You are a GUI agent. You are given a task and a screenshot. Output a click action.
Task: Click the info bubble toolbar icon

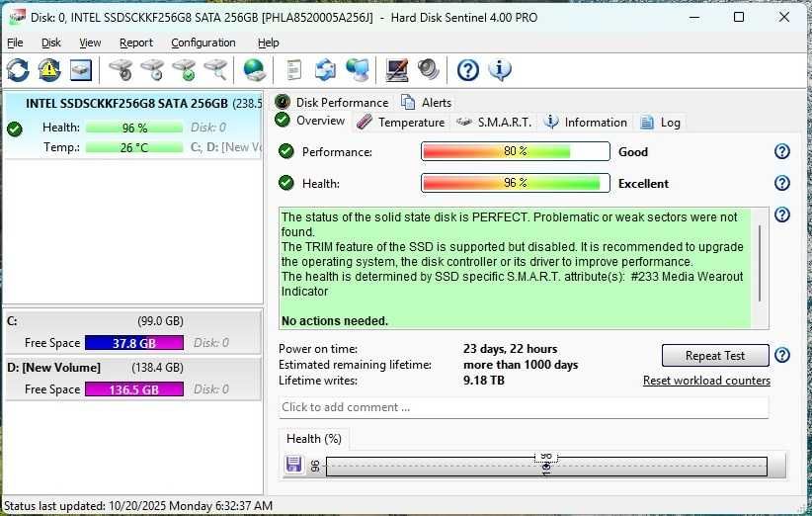tap(500, 70)
